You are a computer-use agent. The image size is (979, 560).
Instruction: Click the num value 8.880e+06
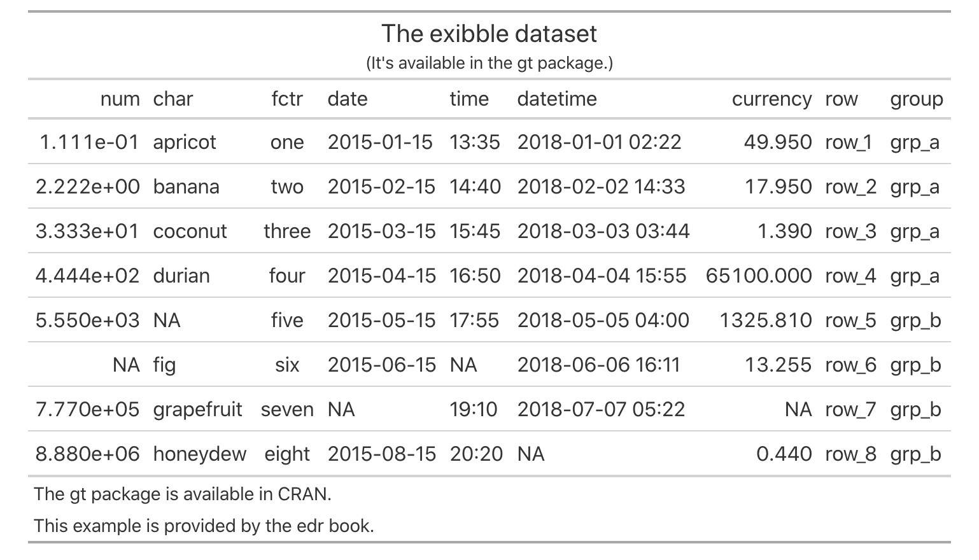pyautogui.click(x=88, y=454)
